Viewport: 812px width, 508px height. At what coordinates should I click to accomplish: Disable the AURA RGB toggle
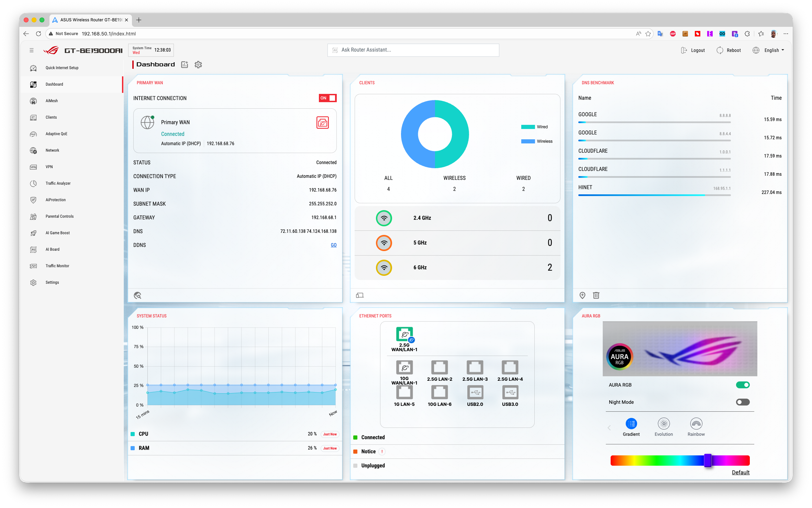pos(742,385)
